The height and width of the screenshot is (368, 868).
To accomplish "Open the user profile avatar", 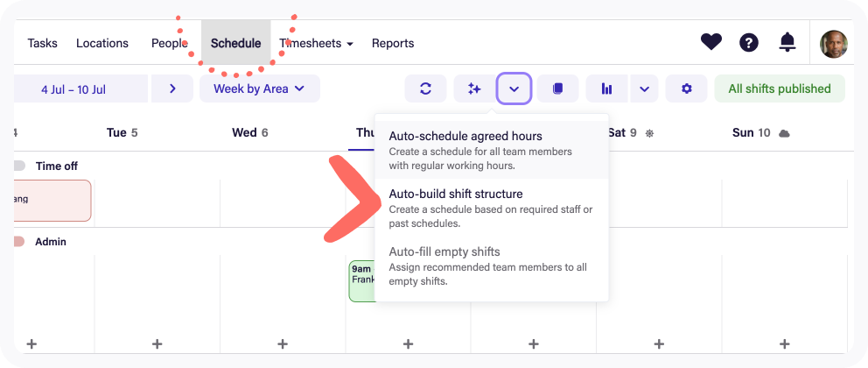I will pyautogui.click(x=834, y=45).
